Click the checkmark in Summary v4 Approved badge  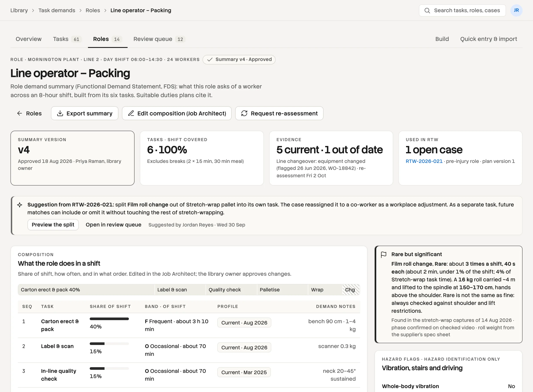click(x=210, y=59)
